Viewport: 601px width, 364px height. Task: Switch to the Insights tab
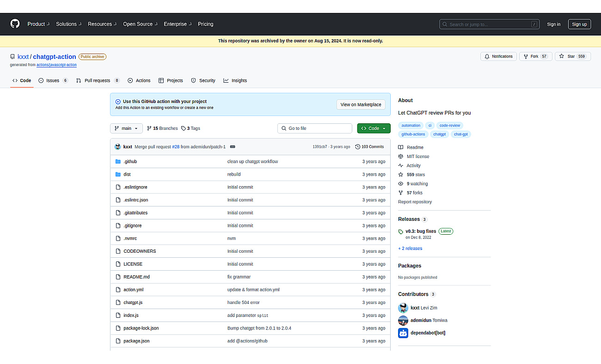click(235, 80)
